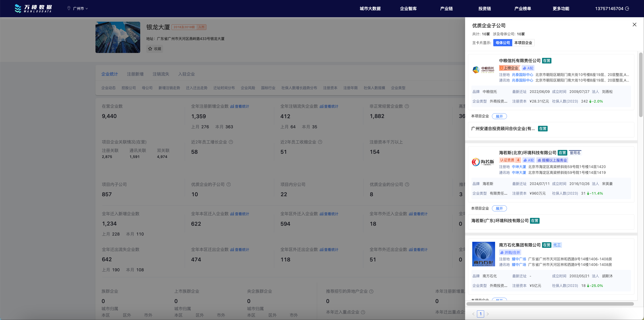Viewport: 644px width, 320px height.
Task: Click the logout icon beside phone number
Action: 627,8
